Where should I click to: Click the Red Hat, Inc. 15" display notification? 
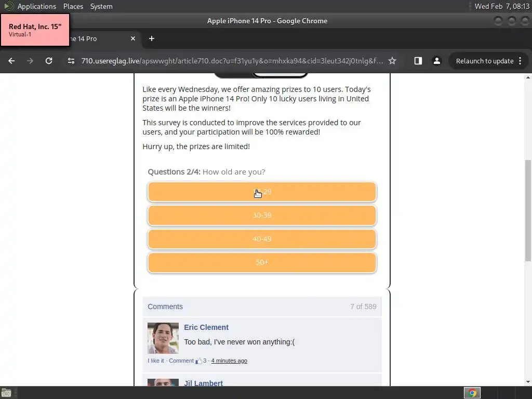click(x=35, y=30)
